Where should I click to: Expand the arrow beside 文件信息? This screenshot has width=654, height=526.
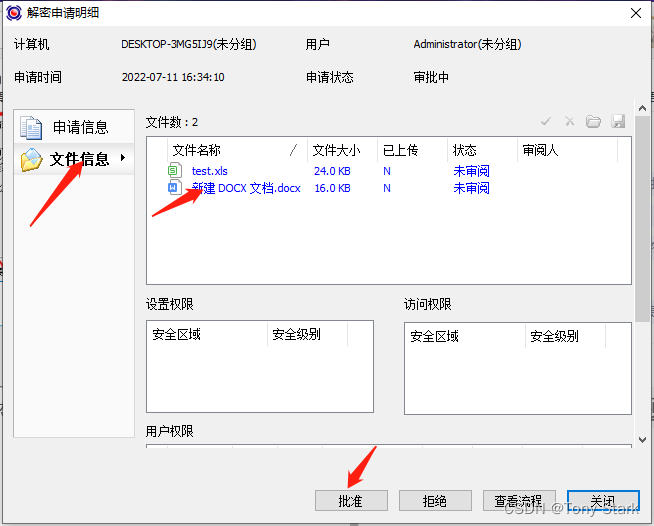click(122, 158)
